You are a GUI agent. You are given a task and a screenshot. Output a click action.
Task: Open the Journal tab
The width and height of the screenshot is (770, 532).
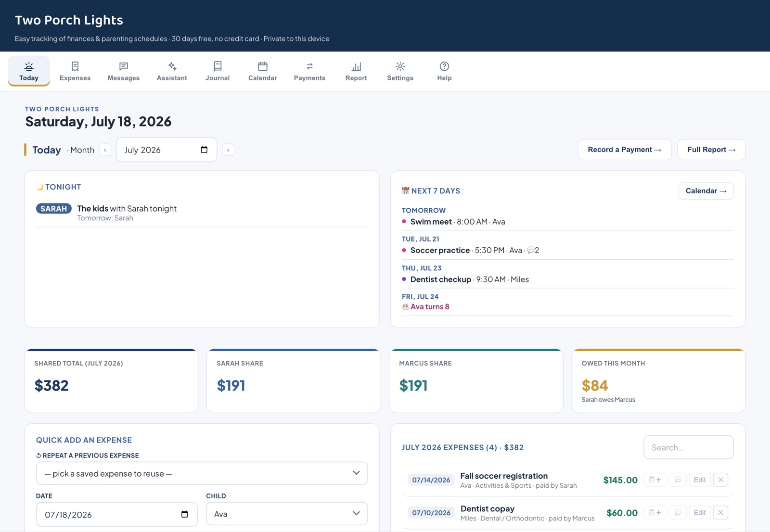click(x=218, y=71)
